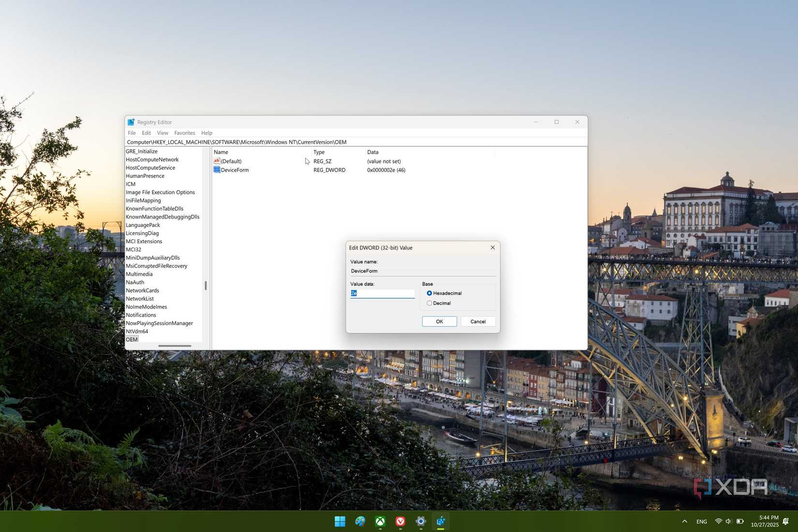Select the Notifications key

pyautogui.click(x=141, y=315)
